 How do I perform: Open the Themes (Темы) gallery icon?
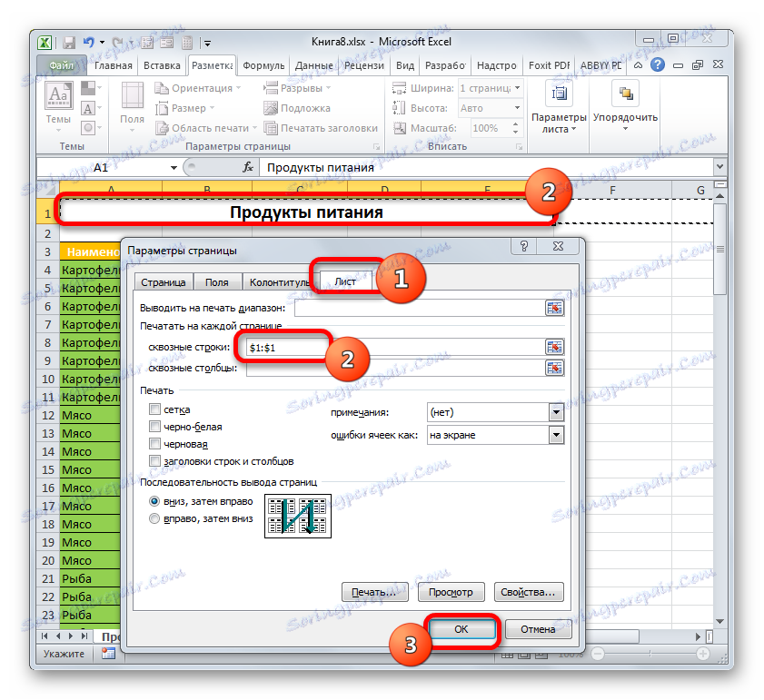(x=58, y=96)
